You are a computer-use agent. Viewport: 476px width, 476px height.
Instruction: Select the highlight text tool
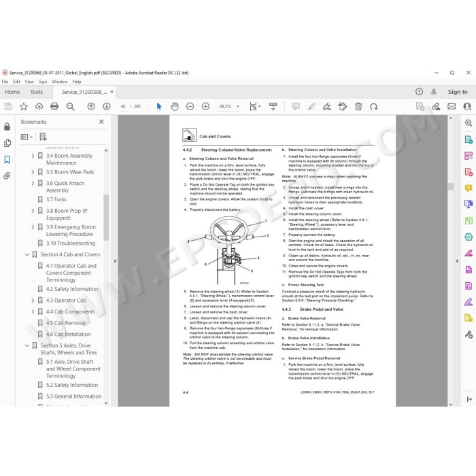point(311,107)
